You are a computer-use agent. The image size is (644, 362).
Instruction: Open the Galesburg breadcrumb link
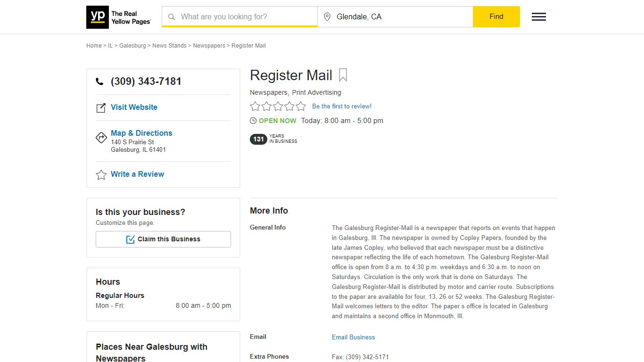pos(132,46)
